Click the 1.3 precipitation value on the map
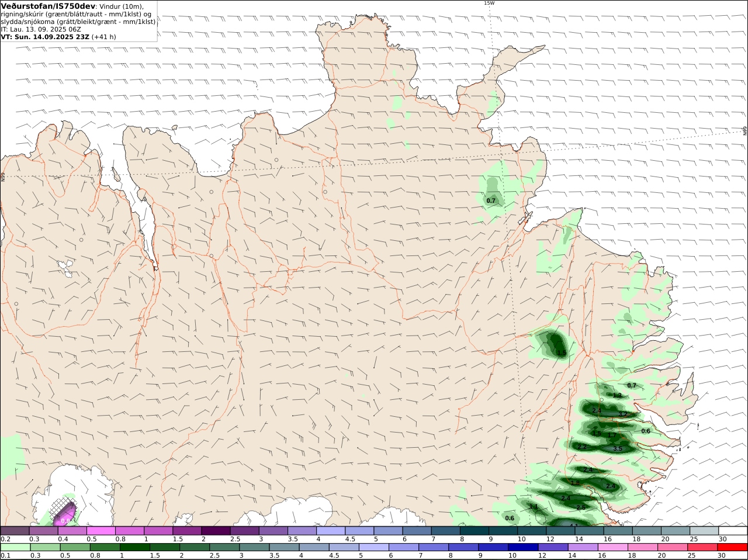748x560 pixels. [x=617, y=396]
